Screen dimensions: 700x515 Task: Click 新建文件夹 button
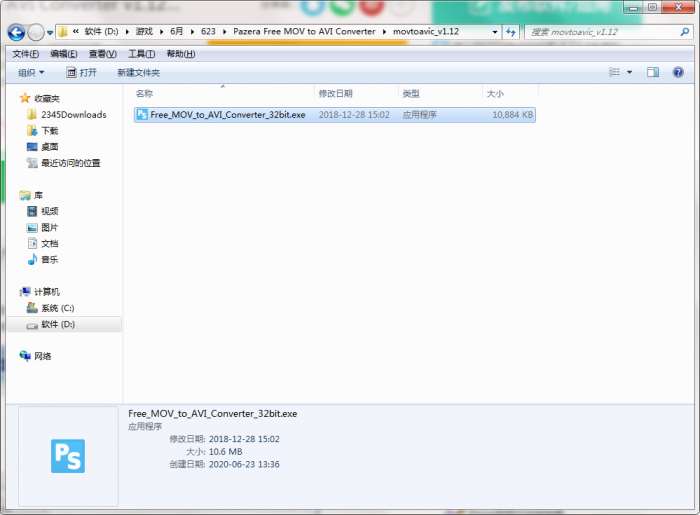138,72
